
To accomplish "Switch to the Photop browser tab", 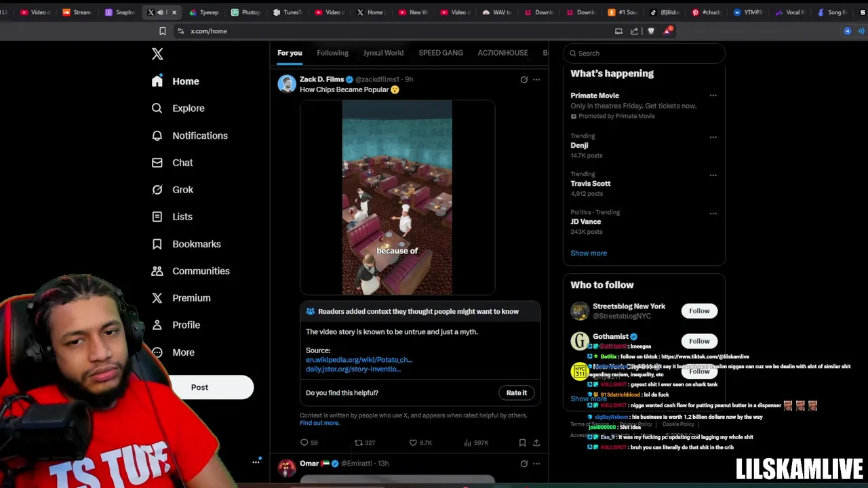I will point(246,12).
